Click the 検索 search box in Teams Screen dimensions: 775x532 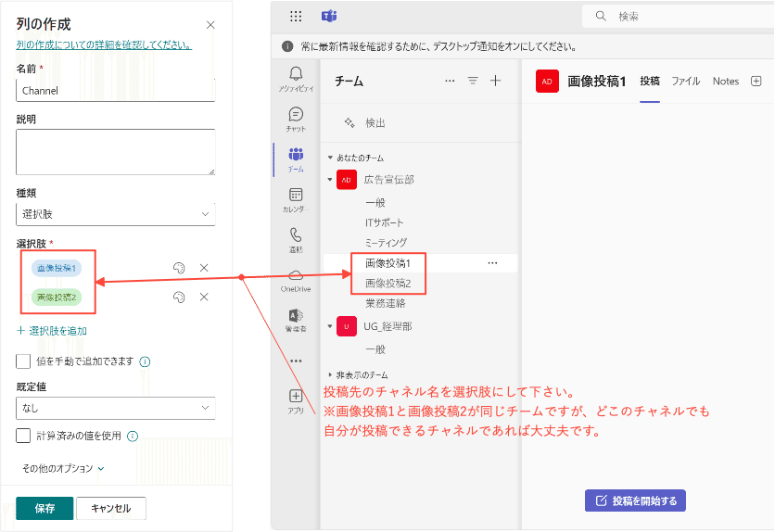(x=679, y=17)
